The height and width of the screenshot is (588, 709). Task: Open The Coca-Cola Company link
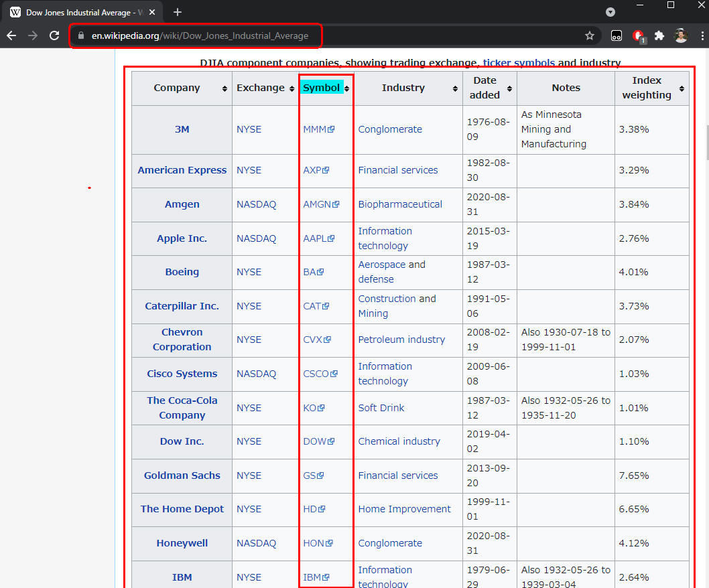182,408
